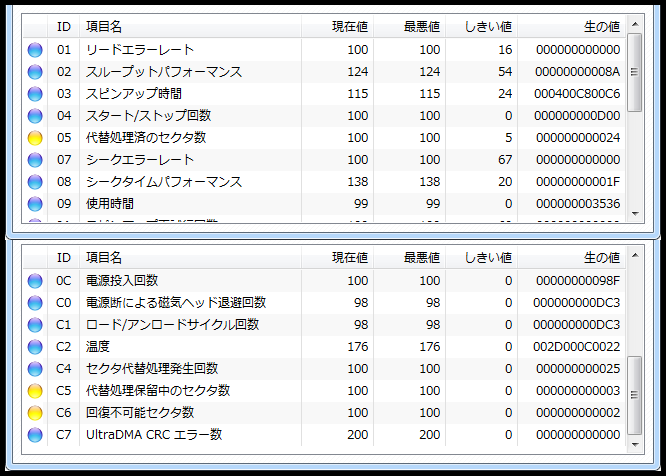
Task: Select the ロード/アンロードサイクル回数 row name
Action: click(172, 325)
